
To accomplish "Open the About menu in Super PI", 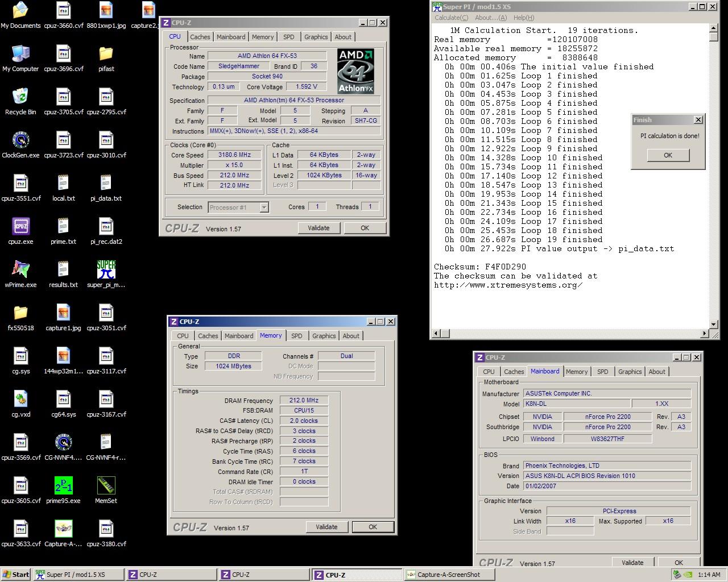I will coord(491,18).
